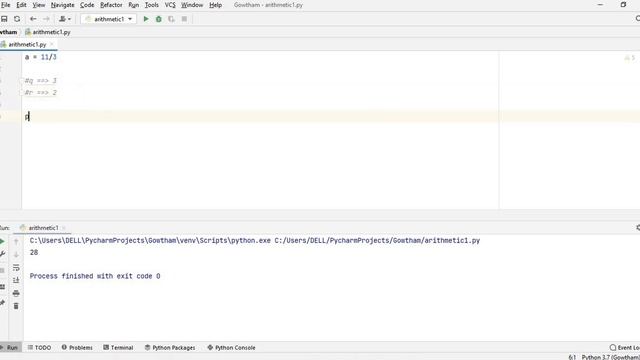This screenshot has height=360, width=640.
Task: Close the arithmetic1 Run panel tab
Action: point(64,228)
